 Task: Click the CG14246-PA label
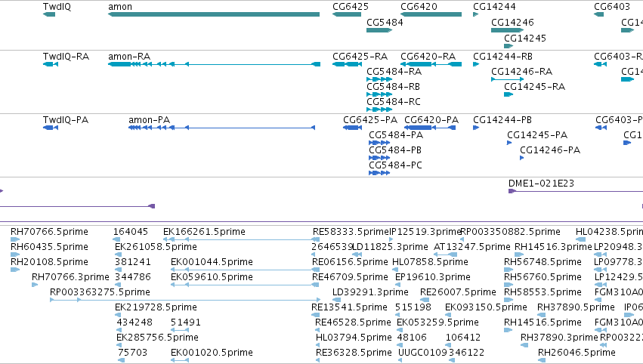click(550, 150)
